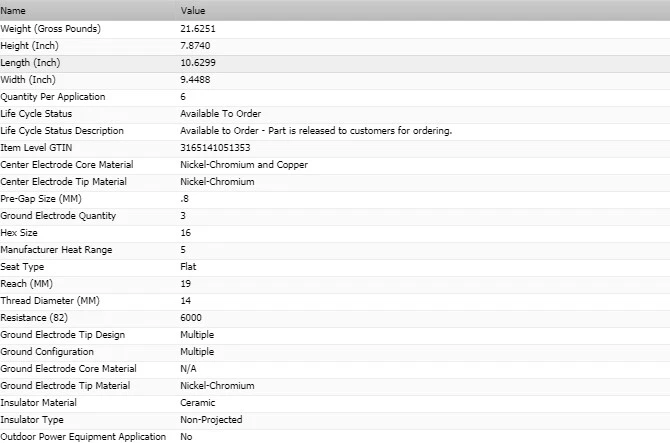
Task: Click the Nickel-Chromium and Copper value
Action: (x=244, y=165)
